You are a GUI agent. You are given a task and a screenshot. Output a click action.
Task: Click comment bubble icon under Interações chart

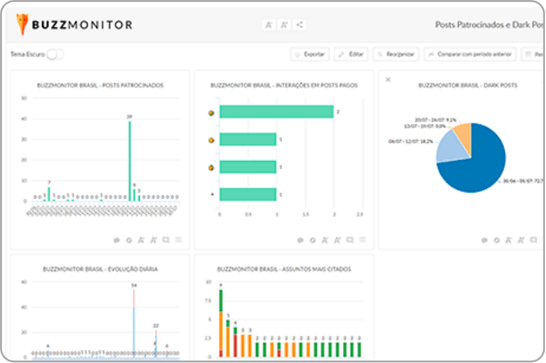(300, 240)
